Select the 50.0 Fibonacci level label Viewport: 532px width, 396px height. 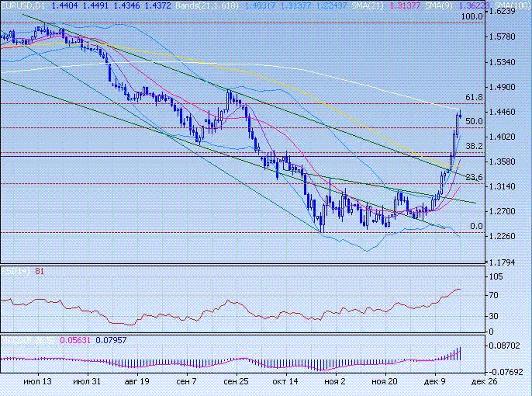coord(475,121)
